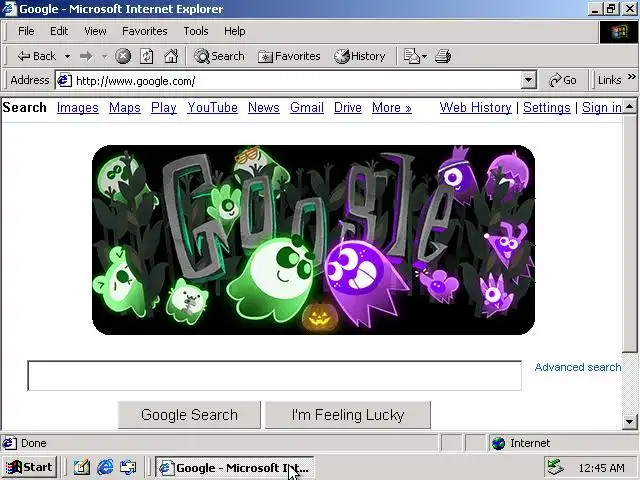Click the Windows logo throbber icon
640x480 pixels.
619,31
